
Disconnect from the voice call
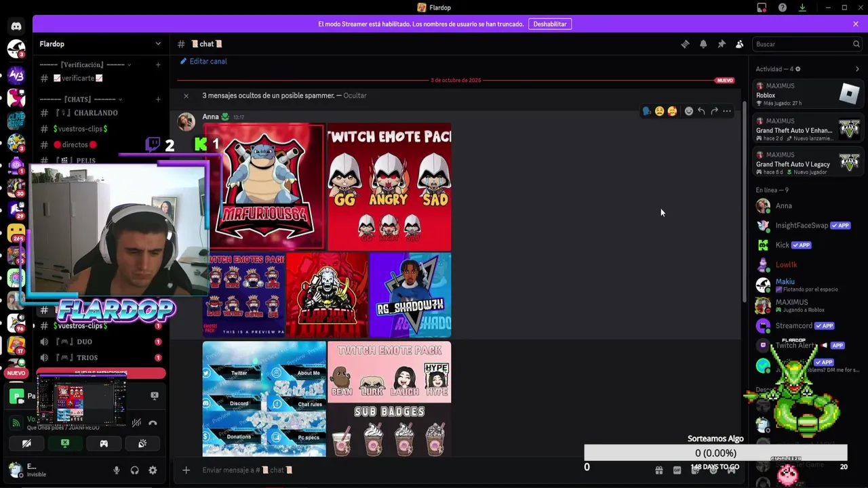tap(153, 423)
